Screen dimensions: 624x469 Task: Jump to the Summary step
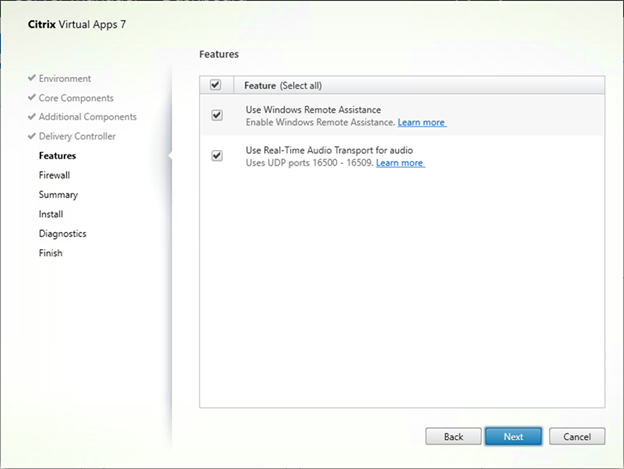coord(57,195)
